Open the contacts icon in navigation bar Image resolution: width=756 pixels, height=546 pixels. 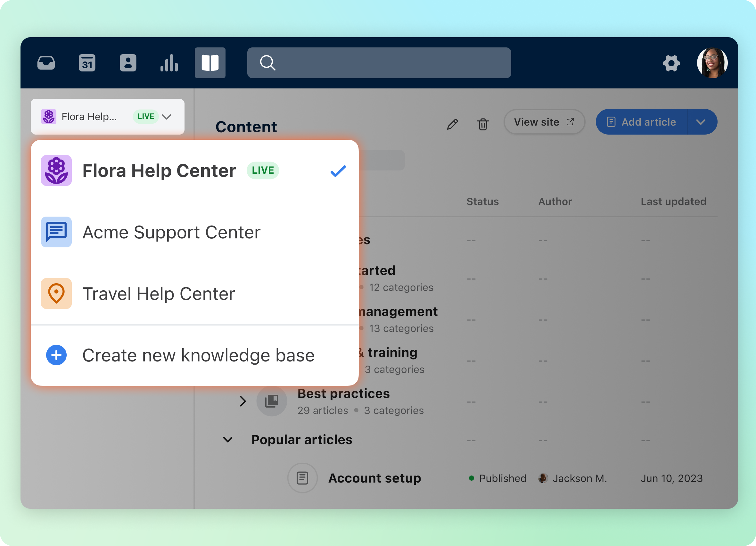click(x=128, y=63)
